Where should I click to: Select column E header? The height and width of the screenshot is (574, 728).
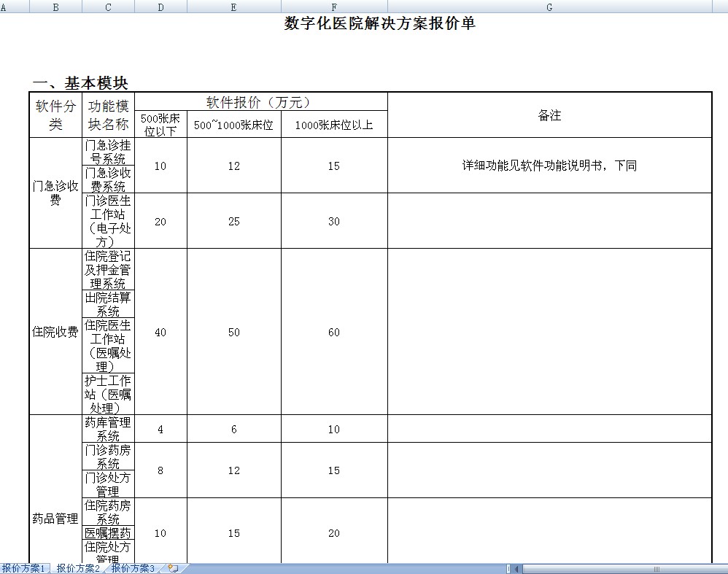(233, 7)
